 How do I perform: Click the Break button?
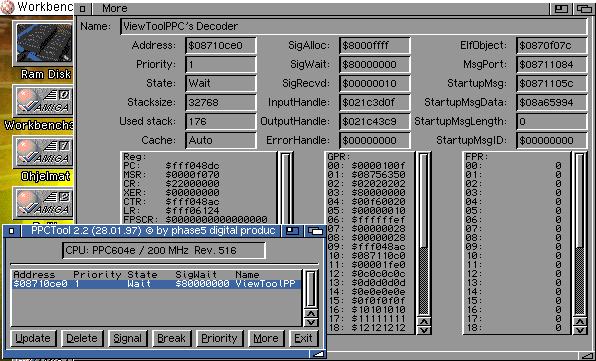pyautogui.click(x=171, y=338)
